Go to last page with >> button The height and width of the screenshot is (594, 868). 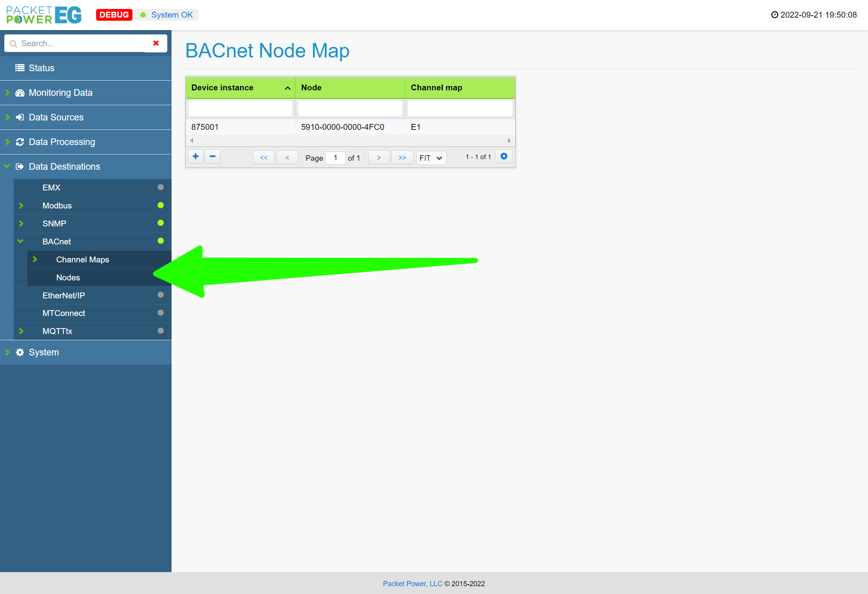click(x=402, y=158)
